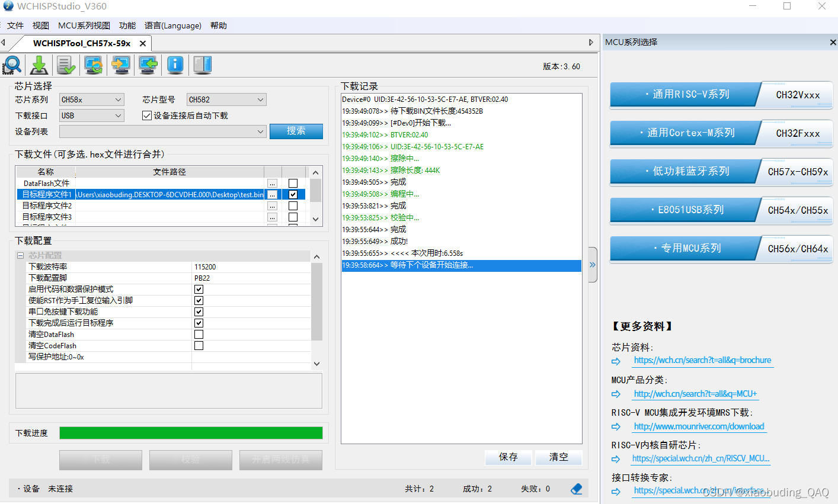Toggle the side panel layout toolbar icon
This screenshot has width=838, height=504.
(x=203, y=65)
